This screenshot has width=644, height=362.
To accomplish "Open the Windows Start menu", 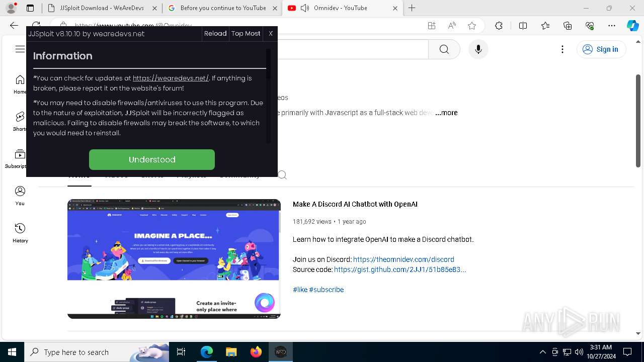I will click(x=12, y=352).
